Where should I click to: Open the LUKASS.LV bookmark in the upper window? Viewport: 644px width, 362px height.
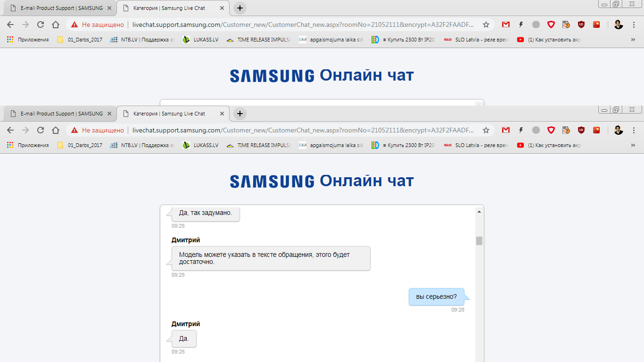(x=200, y=40)
